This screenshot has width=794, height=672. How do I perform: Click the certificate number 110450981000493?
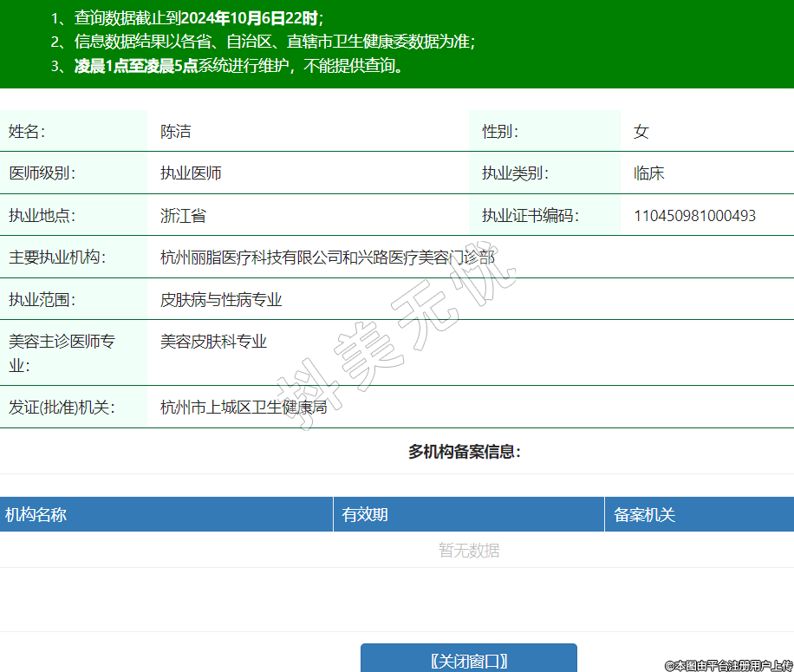(x=694, y=216)
